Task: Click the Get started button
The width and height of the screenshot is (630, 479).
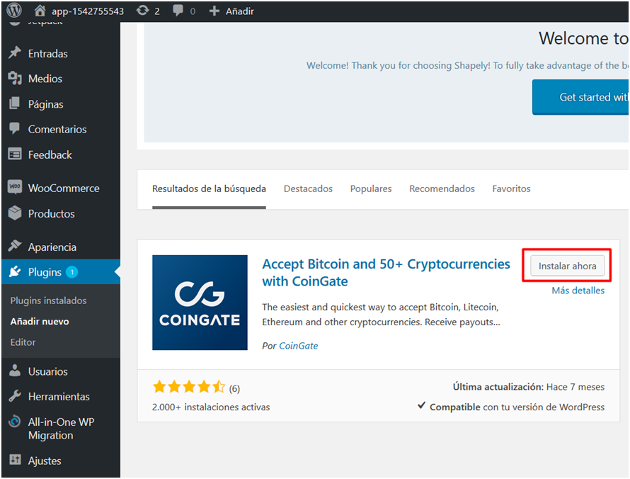Action: (x=581, y=97)
